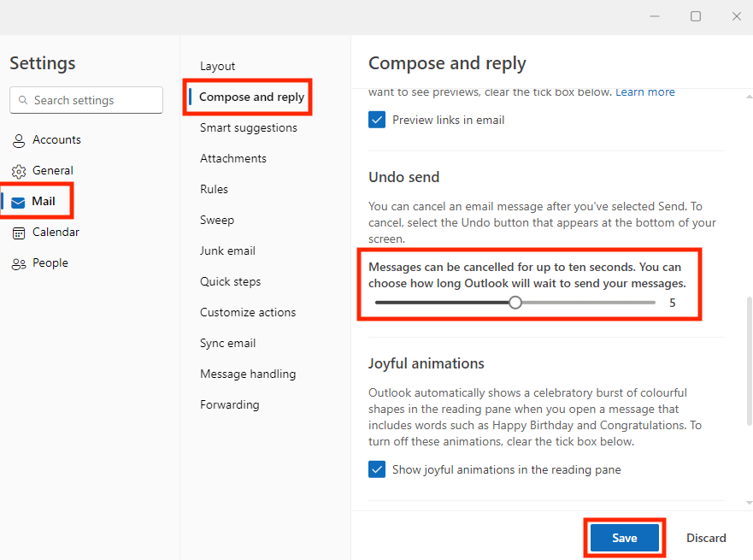Open the Calendar icon in the sidebar
This screenshot has width=753, height=560.
(19, 232)
